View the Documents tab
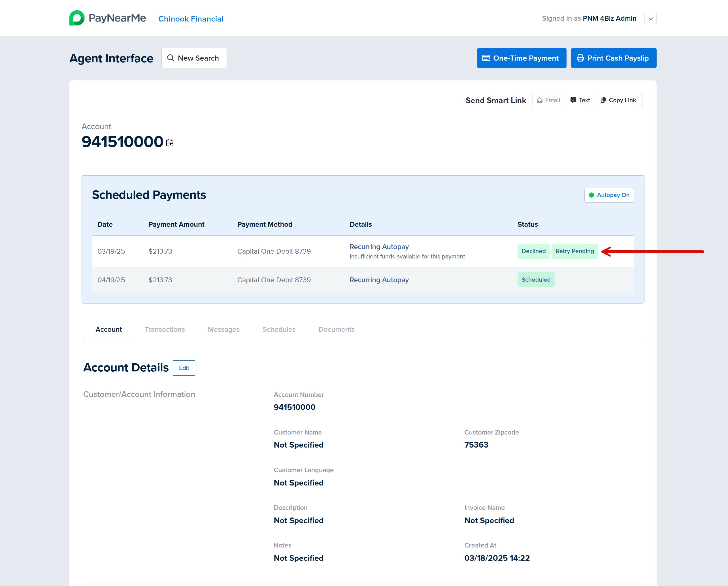 pyautogui.click(x=336, y=330)
